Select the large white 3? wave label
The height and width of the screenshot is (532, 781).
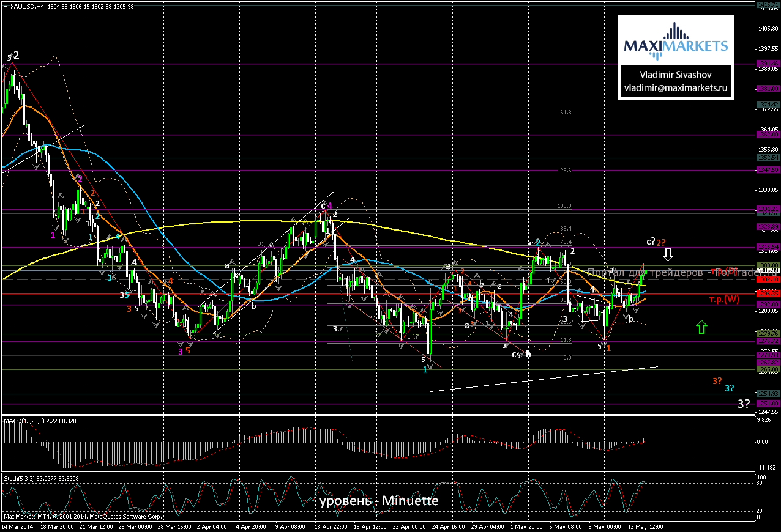[744, 404]
